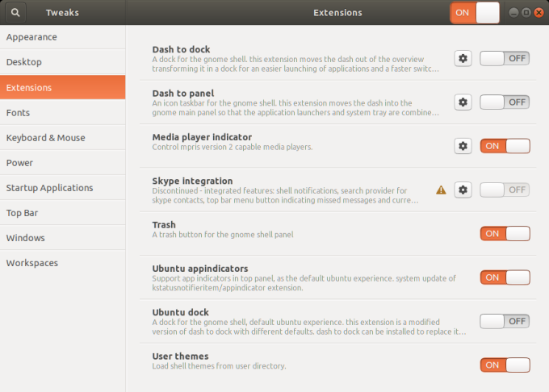The image size is (549, 392).
Task: Open the search in Tweaks header
Action: point(15,13)
